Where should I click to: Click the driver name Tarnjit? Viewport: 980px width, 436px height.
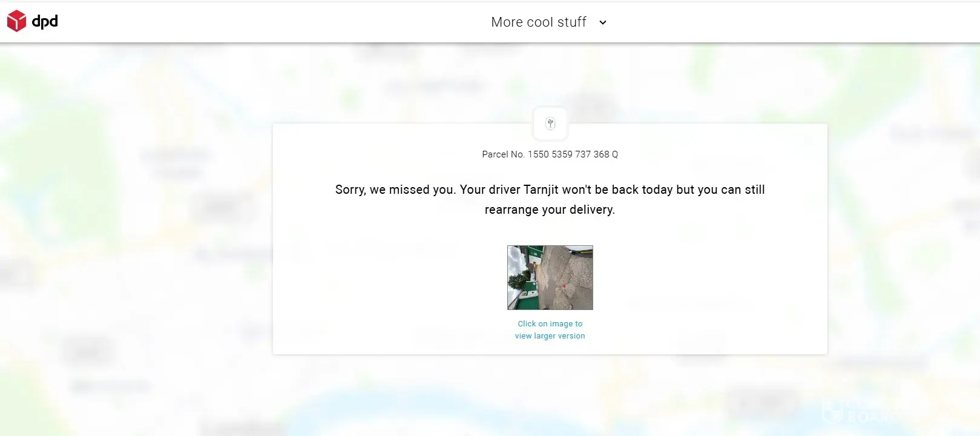[541, 190]
